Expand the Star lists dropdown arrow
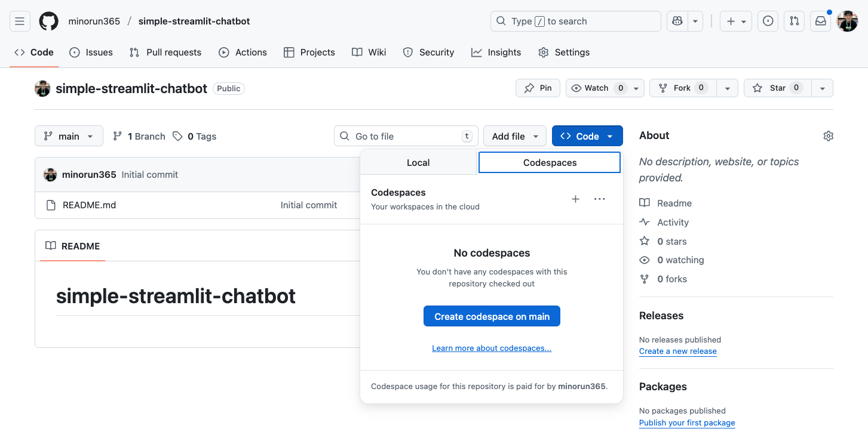The image size is (868, 441). tap(823, 88)
